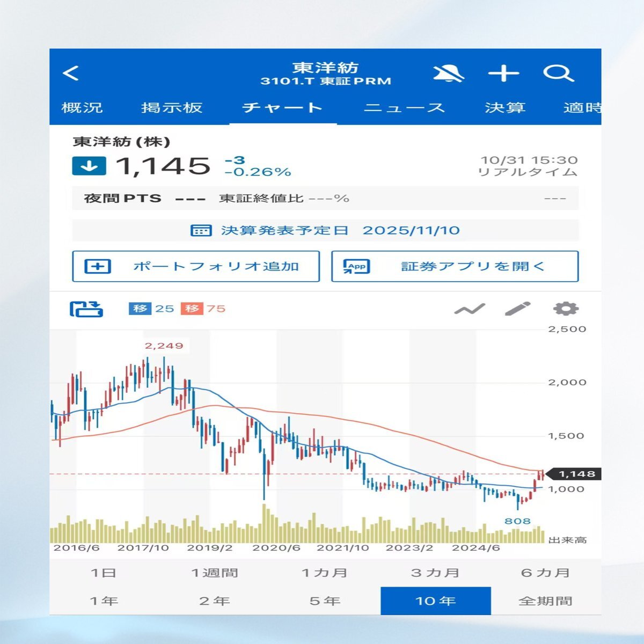Open the 決算発表予定日 2025/11/10 link

325,230
